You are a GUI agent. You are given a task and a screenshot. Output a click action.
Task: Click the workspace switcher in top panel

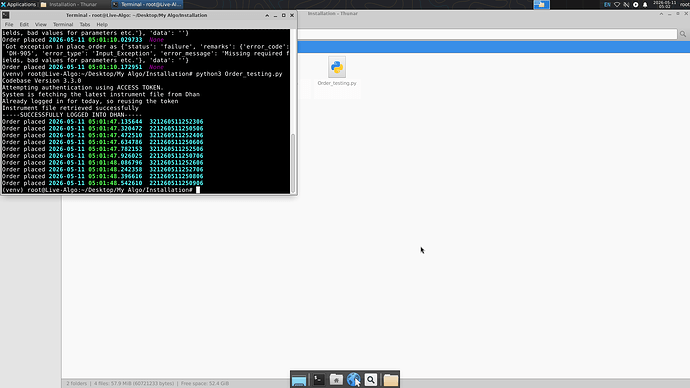coord(542,4)
